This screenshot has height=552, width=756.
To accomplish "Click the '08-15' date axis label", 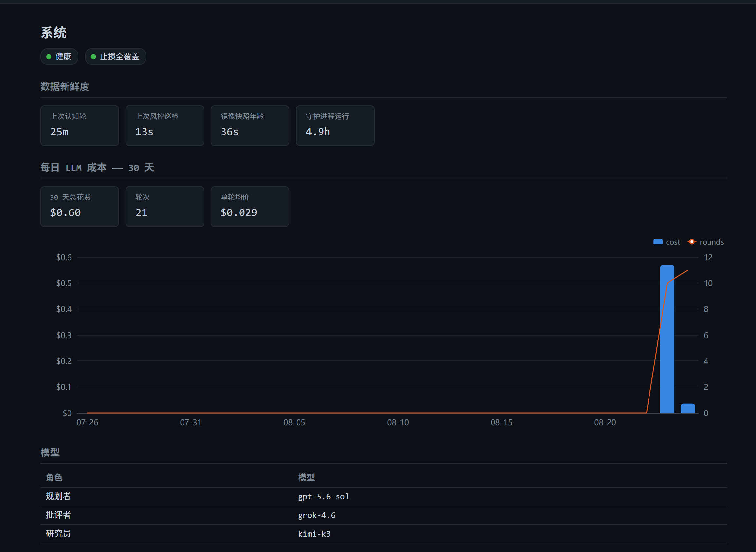I will [501, 422].
